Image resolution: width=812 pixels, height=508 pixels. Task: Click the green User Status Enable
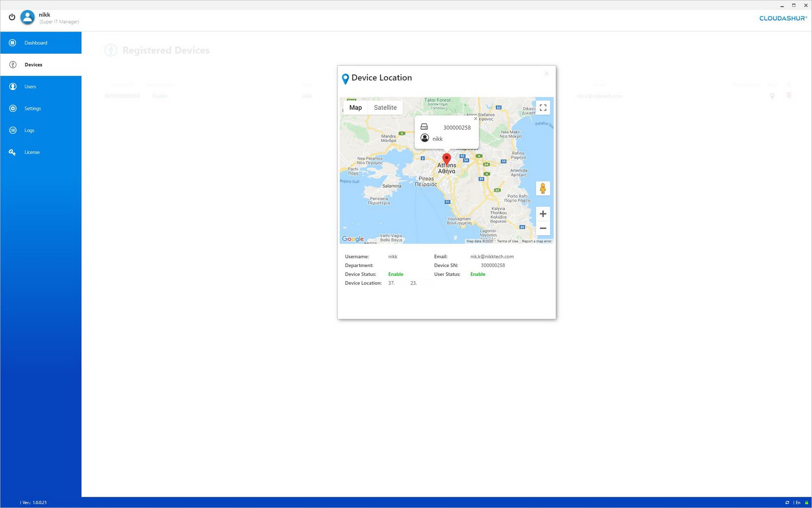[478, 274]
